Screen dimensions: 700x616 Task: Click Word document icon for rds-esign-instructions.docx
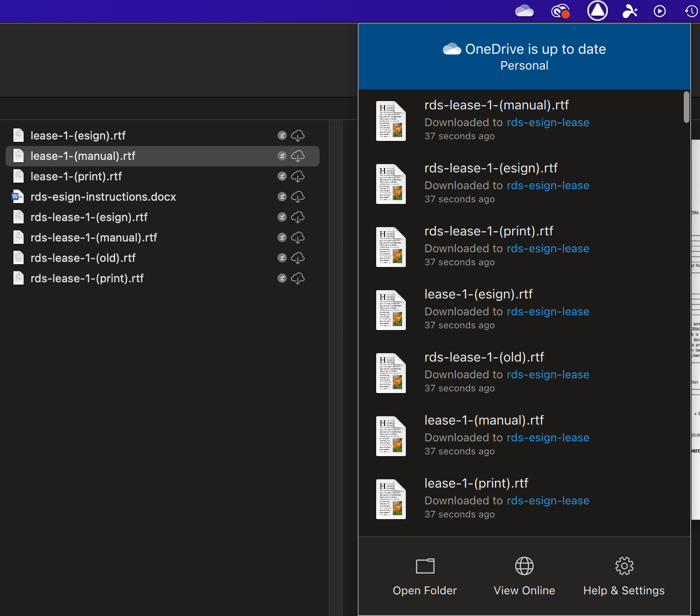tap(18, 197)
